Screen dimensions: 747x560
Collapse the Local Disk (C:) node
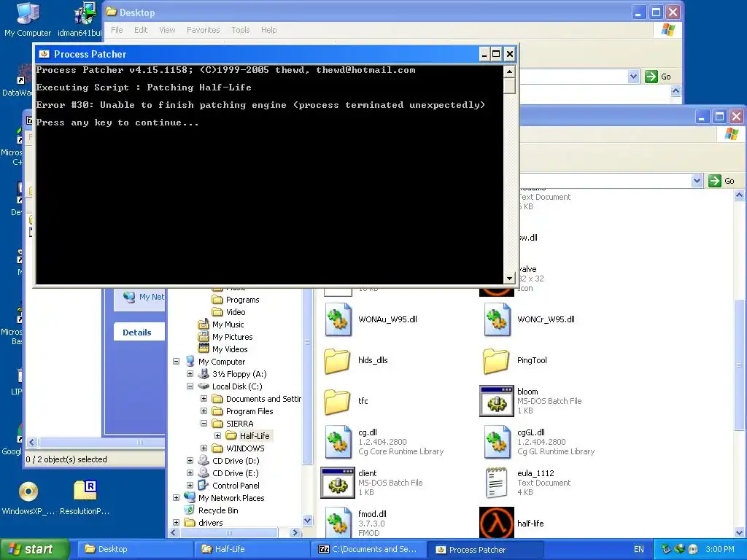(x=190, y=386)
